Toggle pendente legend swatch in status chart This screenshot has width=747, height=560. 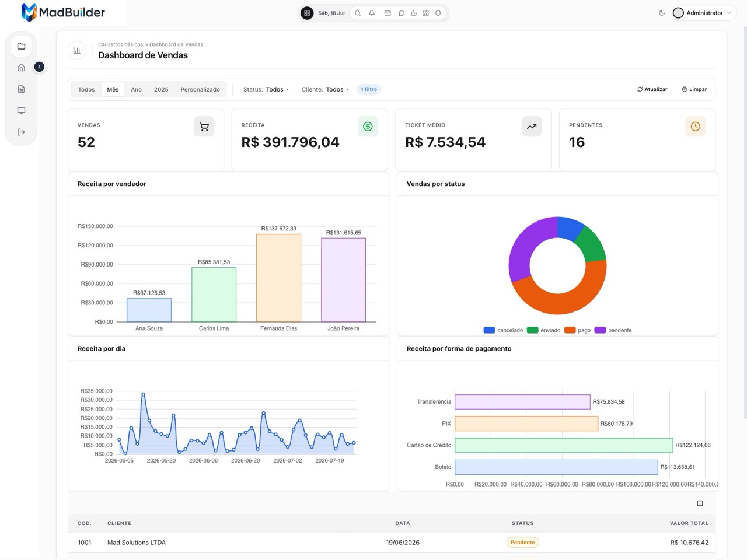coord(600,330)
